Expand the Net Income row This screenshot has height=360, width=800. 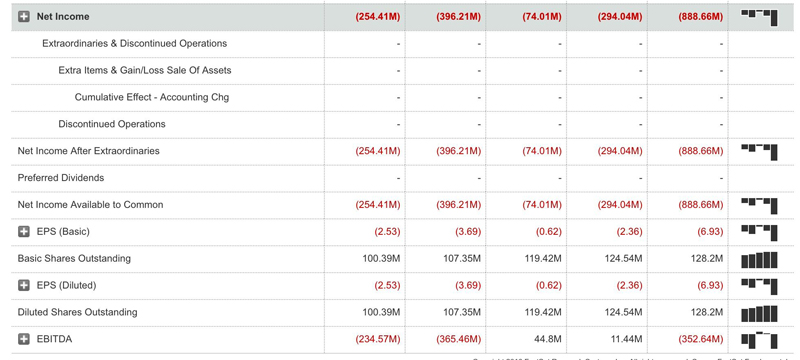tap(24, 17)
